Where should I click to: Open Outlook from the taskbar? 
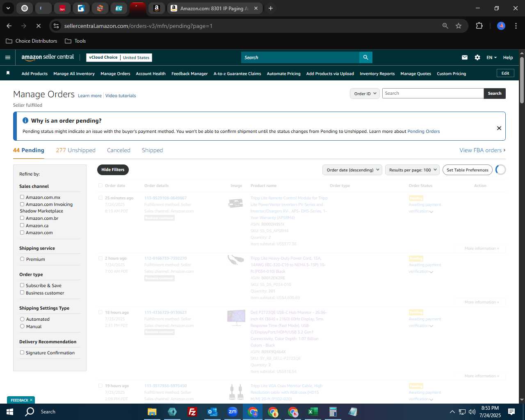point(212,412)
